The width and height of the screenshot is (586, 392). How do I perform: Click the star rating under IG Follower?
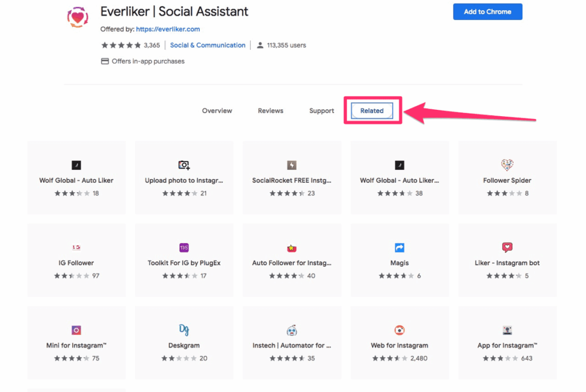point(72,276)
